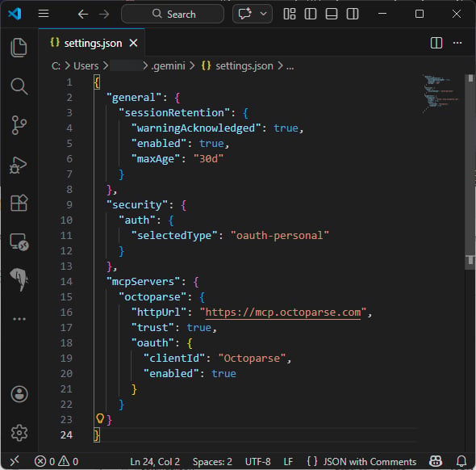Open the Manage gear menu
This screenshot has width=476, height=470.
(x=19, y=433)
